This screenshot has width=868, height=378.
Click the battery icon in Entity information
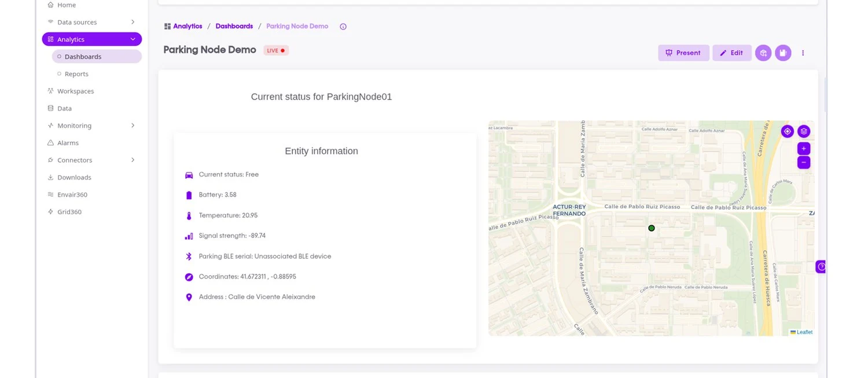click(189, 195)
